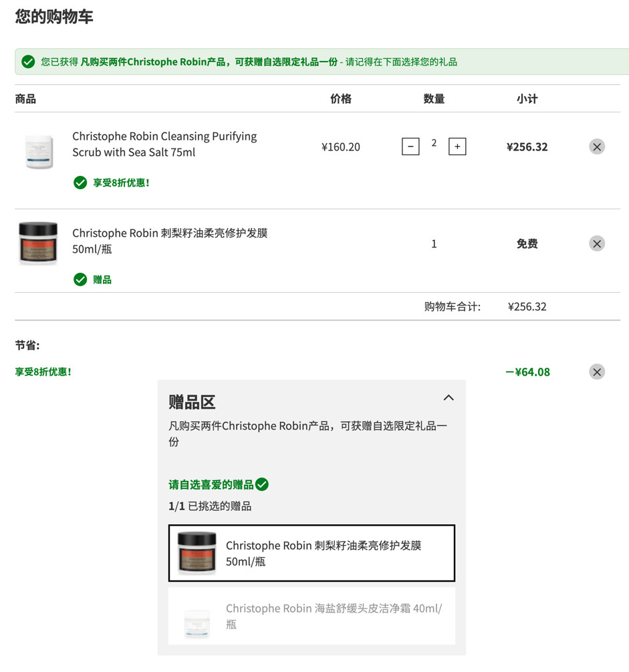Remove Cleansing Purifying Scrub from cart
Image resolution: width=629 pixels, height=672 pixels.
point(596,147)
